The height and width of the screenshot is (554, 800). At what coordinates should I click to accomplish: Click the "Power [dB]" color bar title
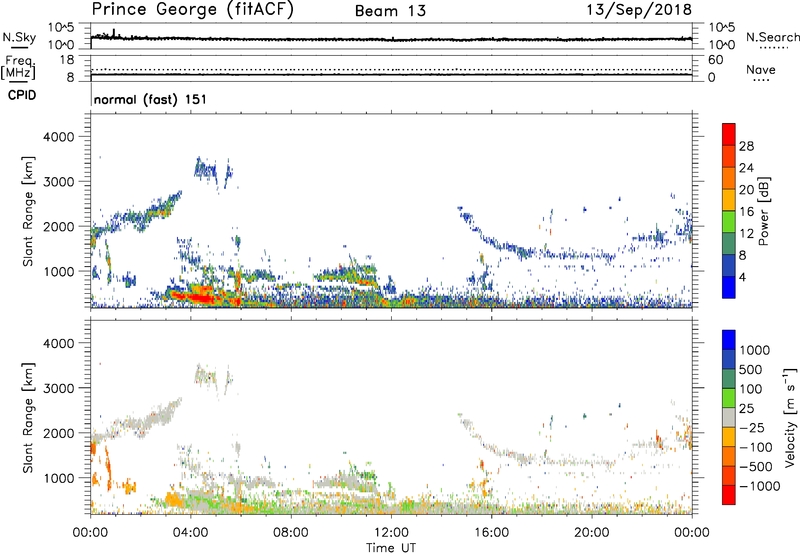[x=764, y=211]
